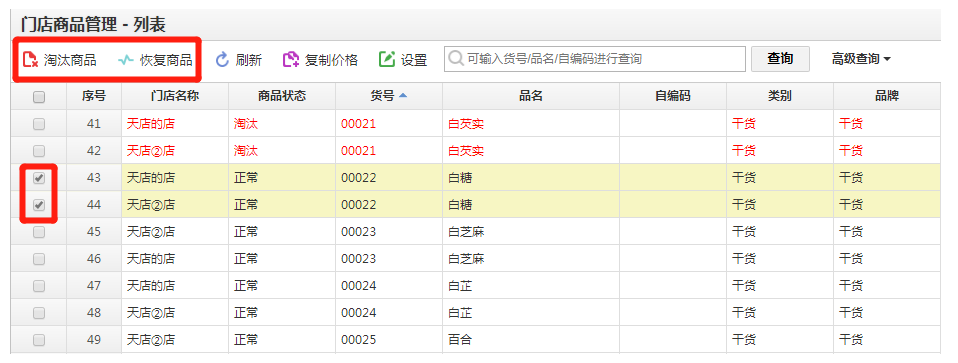Click 正常 status in row 48

[x=246, y=313]
